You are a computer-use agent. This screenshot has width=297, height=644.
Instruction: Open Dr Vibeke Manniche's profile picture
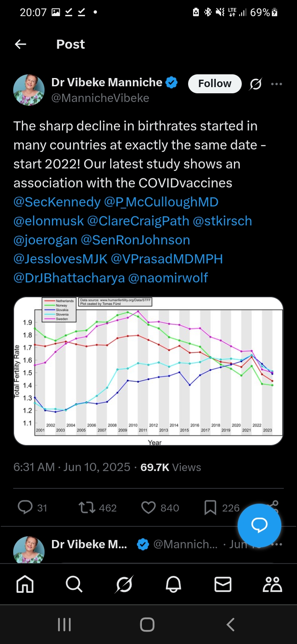(x=29, y=90)
